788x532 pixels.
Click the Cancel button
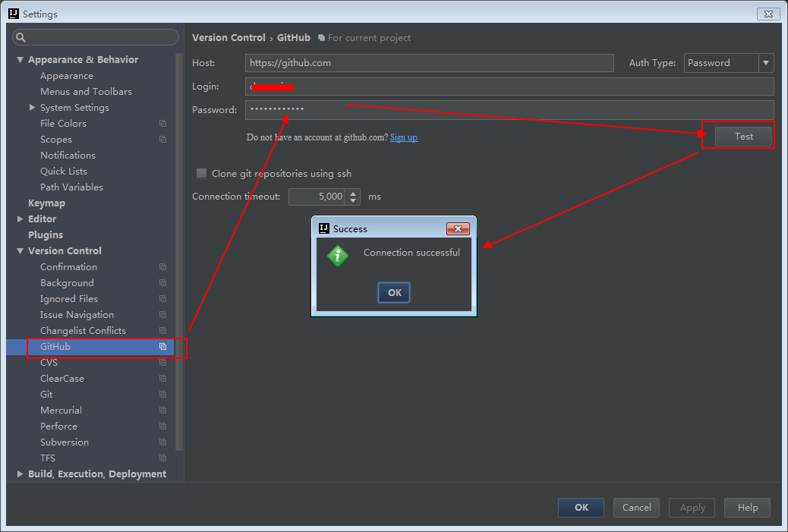pyautogui.click(x=636, y=508)
